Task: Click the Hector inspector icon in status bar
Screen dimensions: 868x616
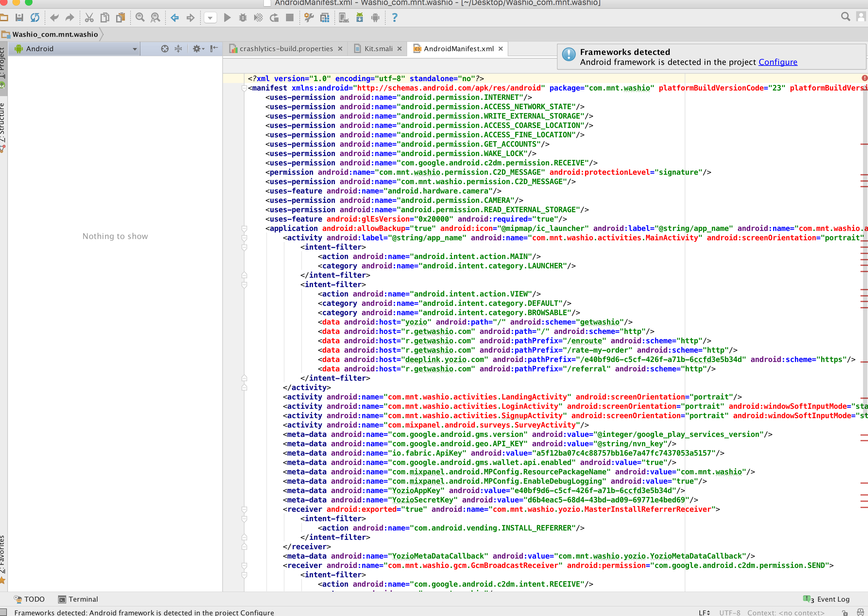Action: click(x=861, y=612)
